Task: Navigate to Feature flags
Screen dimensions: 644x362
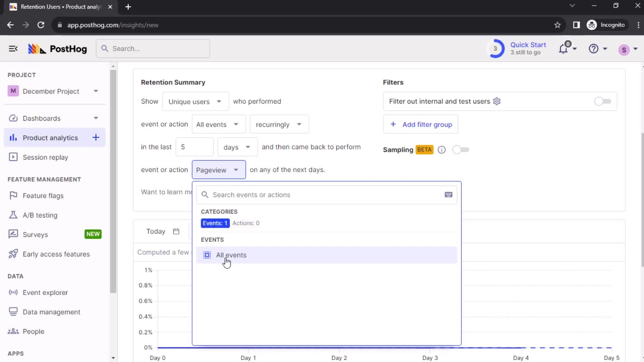Action: [43, 195]
